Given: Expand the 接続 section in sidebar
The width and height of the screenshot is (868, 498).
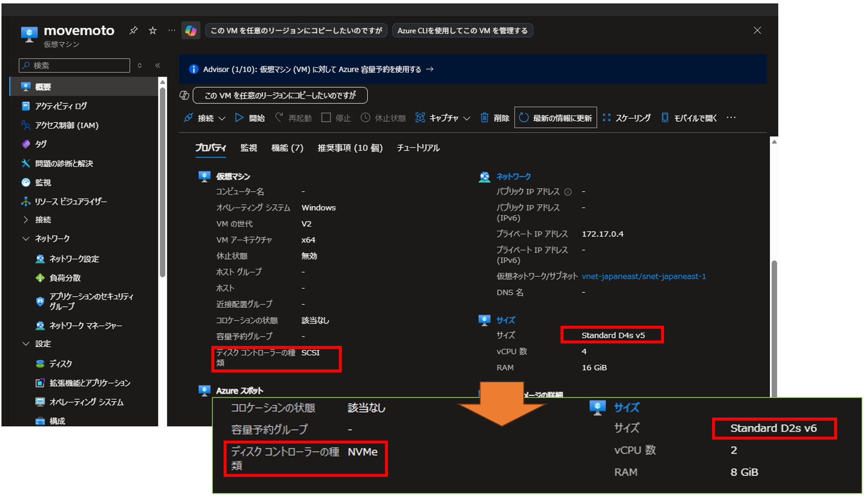Looking at the screenshot, I should 26,220.
